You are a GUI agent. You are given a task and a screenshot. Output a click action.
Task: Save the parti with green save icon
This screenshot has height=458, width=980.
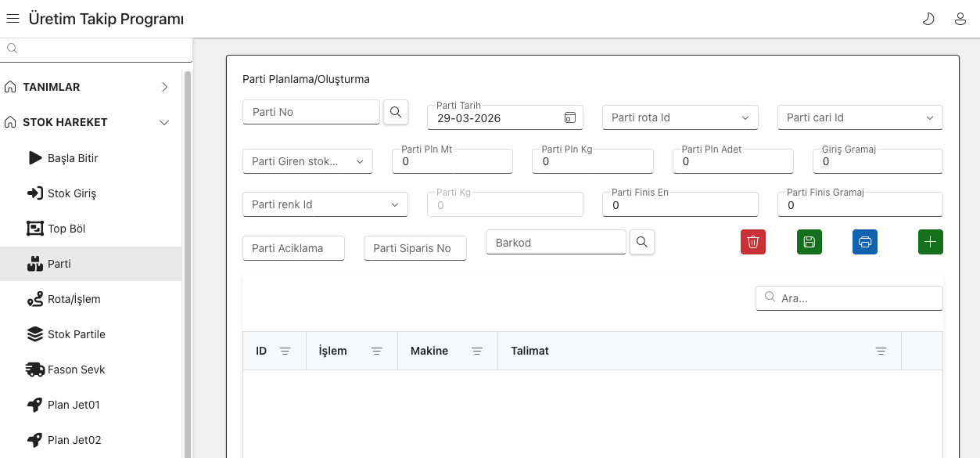pyautogui.click(x=809, y=242)
